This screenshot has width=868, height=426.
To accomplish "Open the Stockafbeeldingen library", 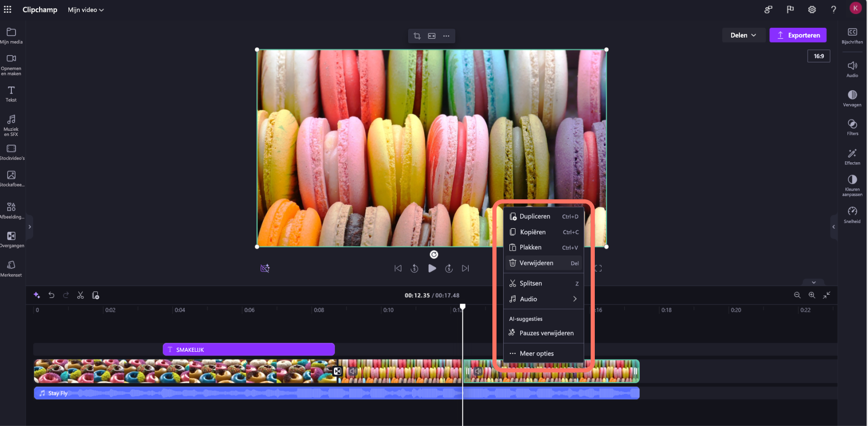I will tap(11, 179).
